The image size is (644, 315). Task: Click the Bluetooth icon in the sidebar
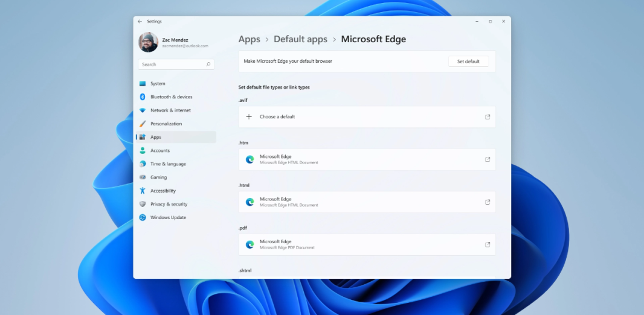[143, 97]
